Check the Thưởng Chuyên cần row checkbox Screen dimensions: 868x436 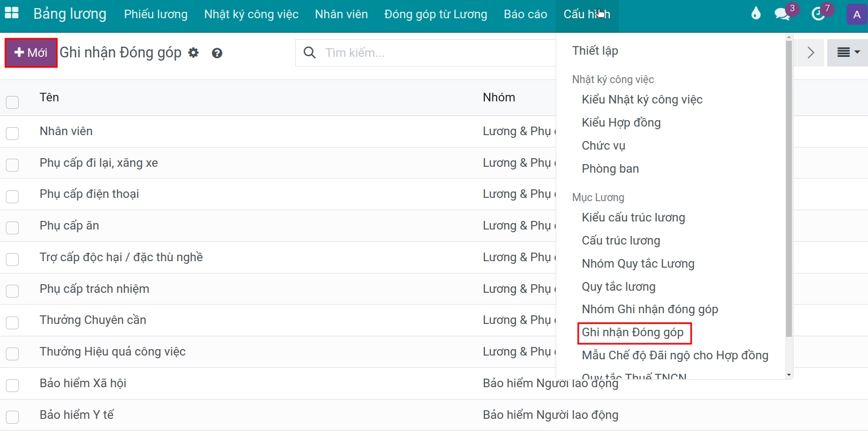tap(12, 322)
